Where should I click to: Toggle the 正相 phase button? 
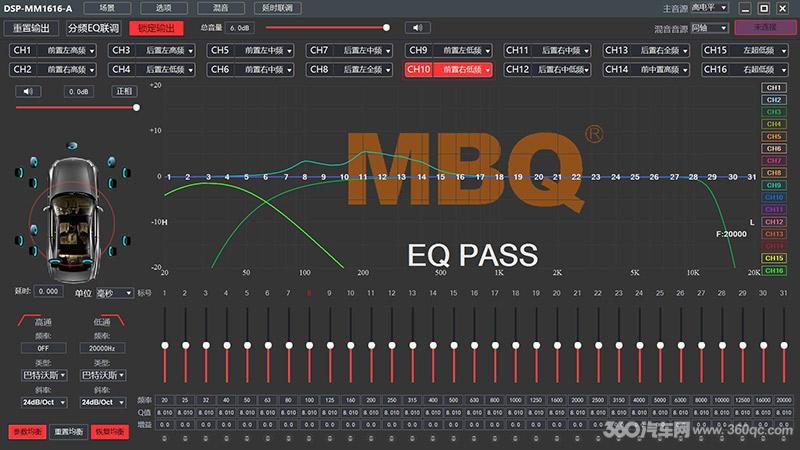[124, 91]
